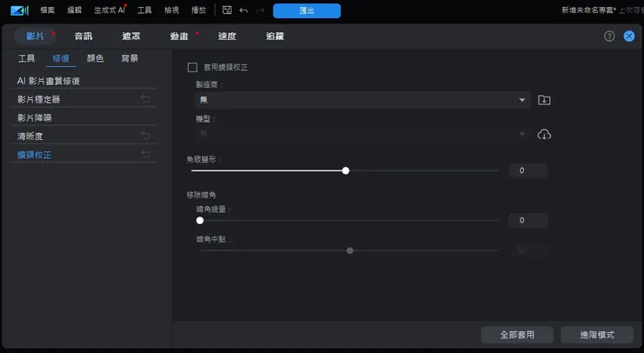Click the 進階模式 button
The height and width of the screenshot is (353, 644).
(597, 335)
